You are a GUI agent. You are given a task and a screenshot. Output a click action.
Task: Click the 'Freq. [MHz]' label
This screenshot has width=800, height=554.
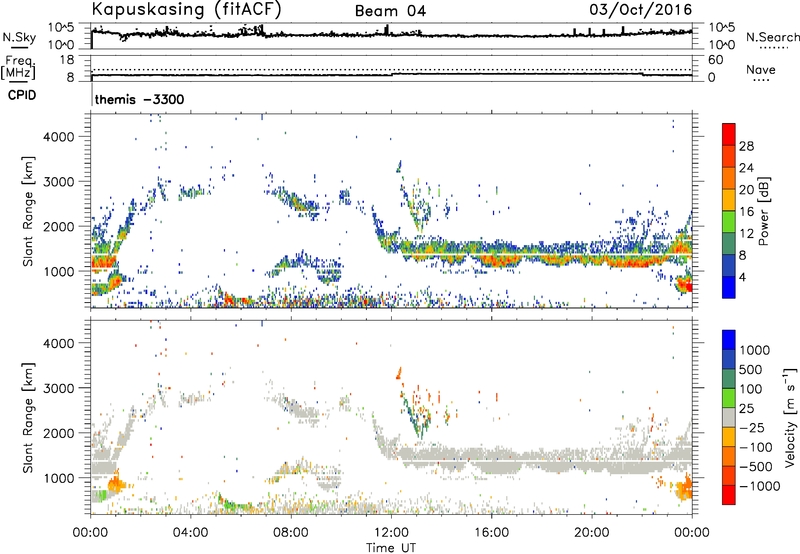18,67
